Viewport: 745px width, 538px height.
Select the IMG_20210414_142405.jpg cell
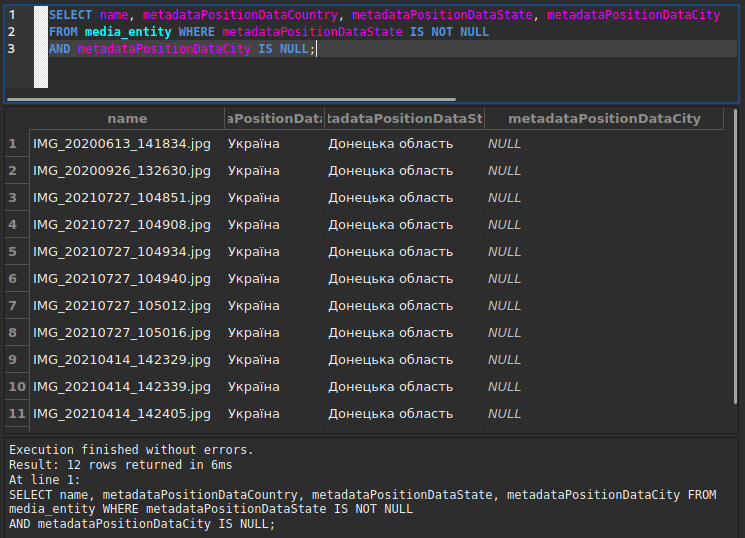[127, 414]
